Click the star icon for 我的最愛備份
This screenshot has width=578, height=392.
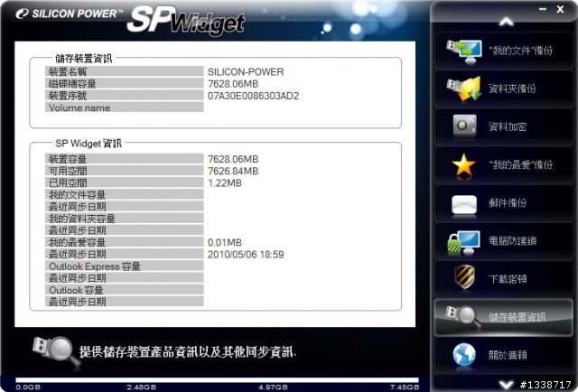point(463,165)
